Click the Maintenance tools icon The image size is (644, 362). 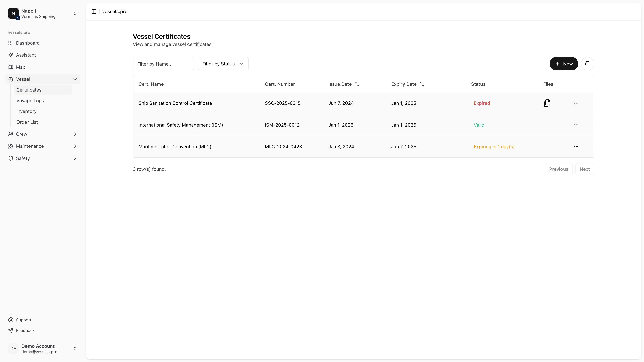click(11, 146)
